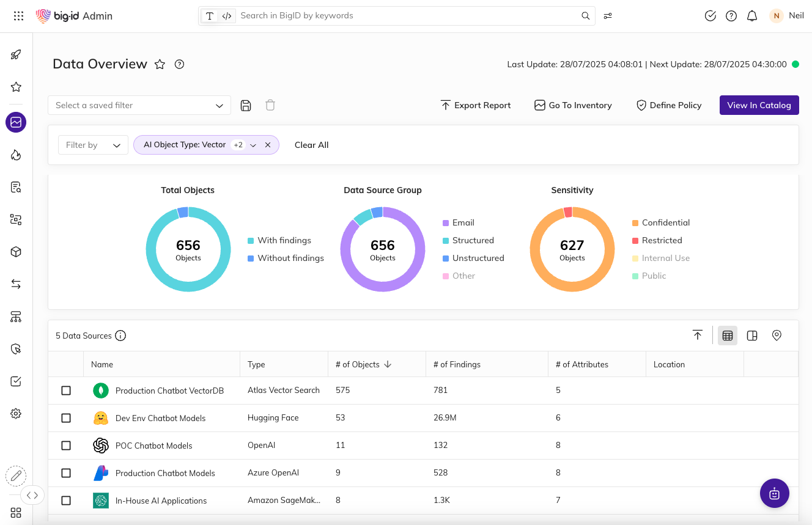Image resolution: width=812 pixels, height=525 pixels.
Task: Tick the POC Chatbot Models checkbox
Action: (x=66, y=445)
